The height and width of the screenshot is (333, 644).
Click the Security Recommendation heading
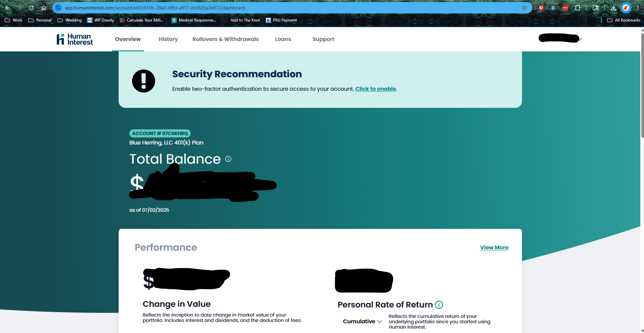tap(237, 74)
